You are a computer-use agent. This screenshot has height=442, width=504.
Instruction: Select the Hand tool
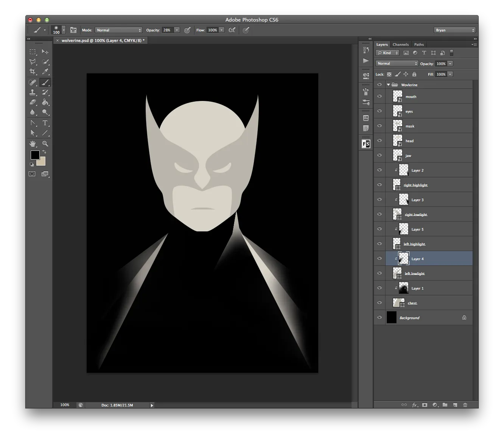[33, 144]
